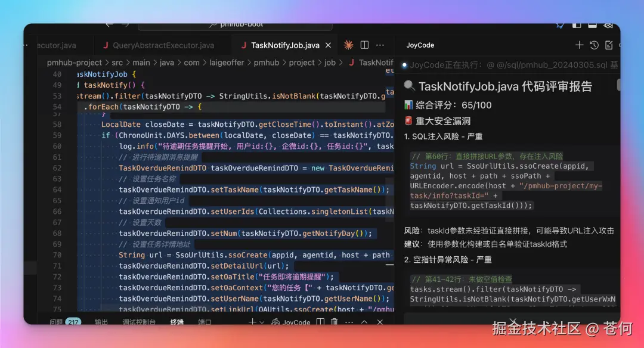
Task: Click the 1. SQL注入风险 - 严重 item
Action: 443,136
